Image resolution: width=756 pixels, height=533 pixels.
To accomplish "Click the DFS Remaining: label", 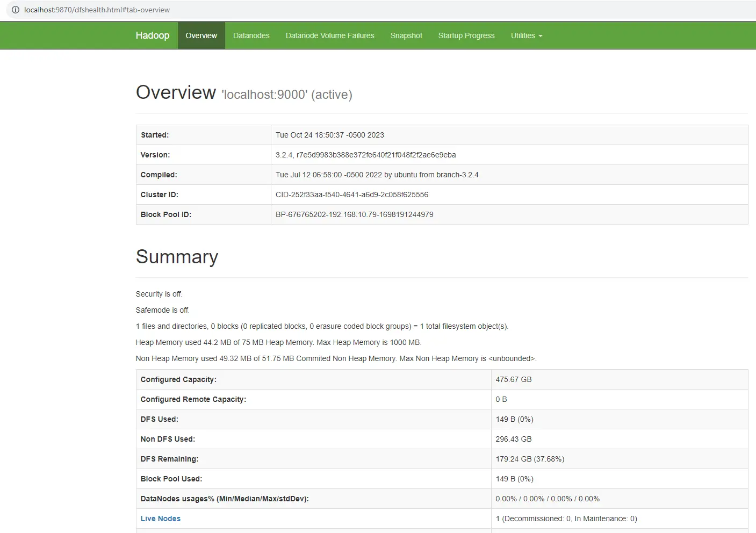I will coord(169,459).
